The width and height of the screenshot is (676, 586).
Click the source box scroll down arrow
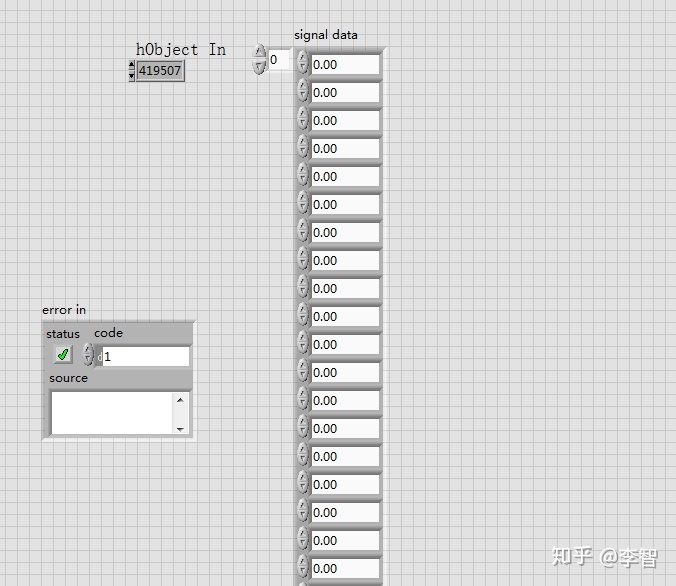coord(180,429)
